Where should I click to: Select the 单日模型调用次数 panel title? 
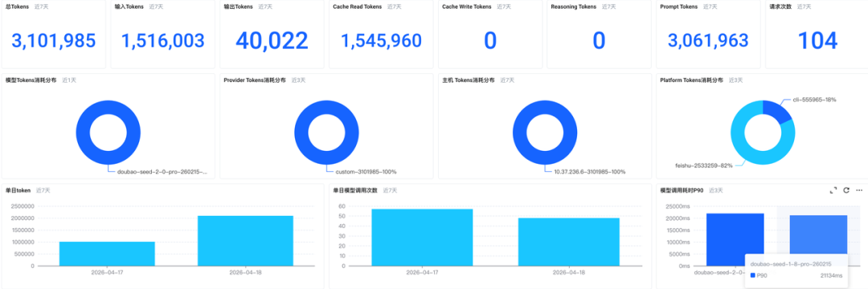pyautogui.click(x=355, y=190)
